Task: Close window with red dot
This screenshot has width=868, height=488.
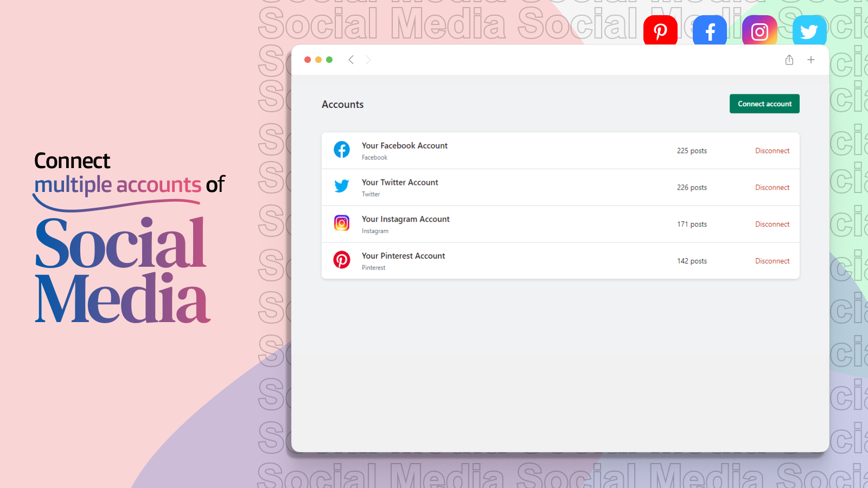Action: click(x=308, y=60)
